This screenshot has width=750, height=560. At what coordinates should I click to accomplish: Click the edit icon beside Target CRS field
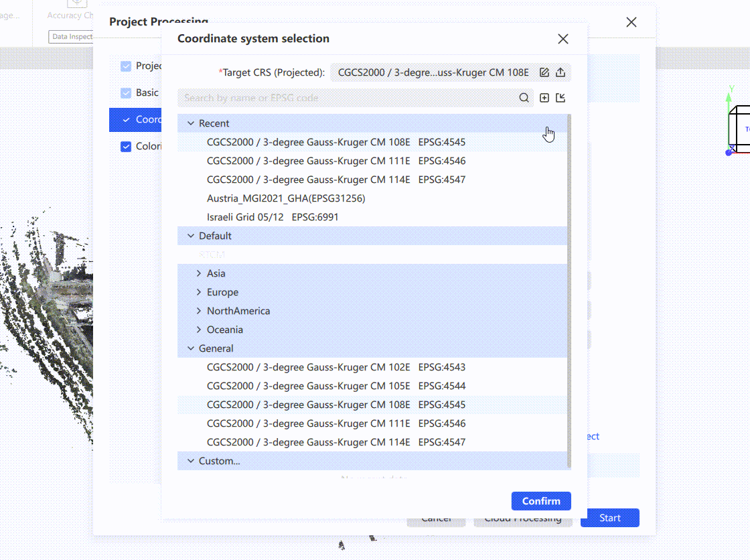[x=544, y=72]
